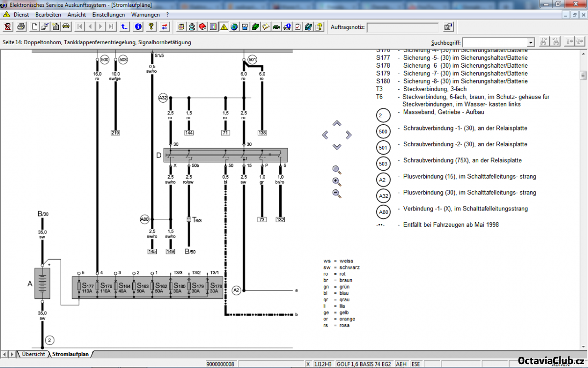Viewport: 588px width, 368px height.
Task: Click the yellow warning triangle toolbar icon
Action: click(x=223, y=26)
